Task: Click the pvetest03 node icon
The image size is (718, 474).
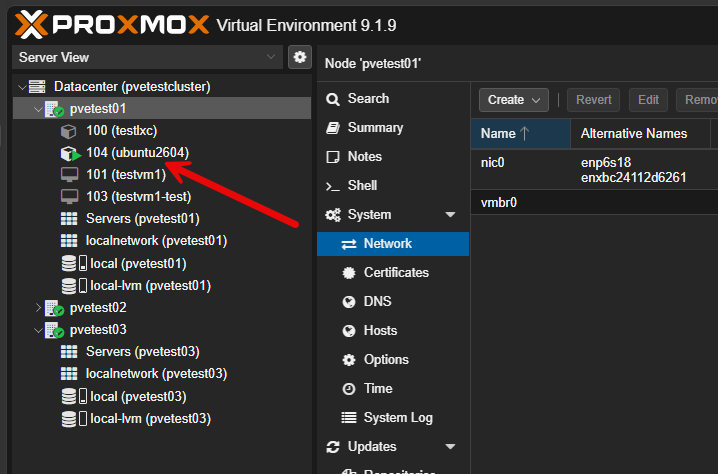Action: coord(54,330)
